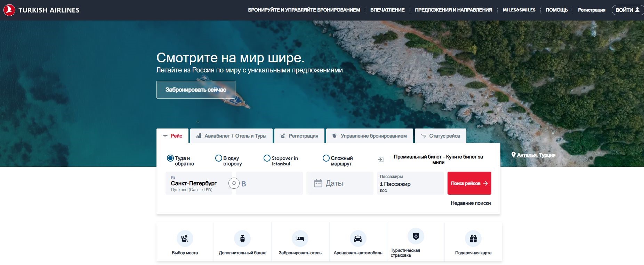Click the ВОЙТИ login button
This screenshot has width=644, height=265.
click(628, 10)
